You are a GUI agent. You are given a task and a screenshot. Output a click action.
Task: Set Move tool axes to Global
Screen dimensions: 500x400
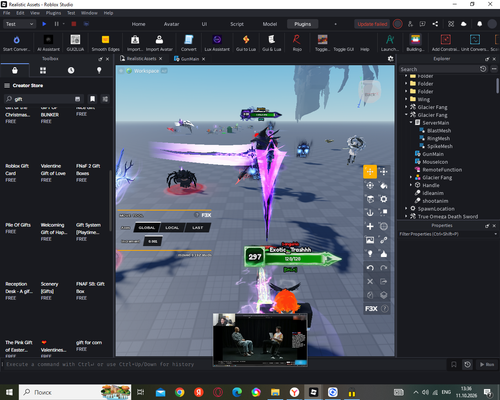pyautogui.click(x=147, y=228)
